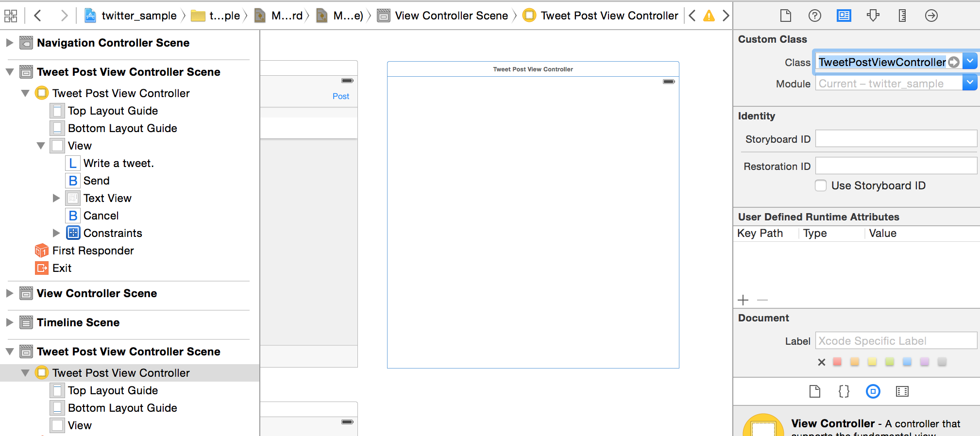Expand the Constraints item

tap(56, 233)
